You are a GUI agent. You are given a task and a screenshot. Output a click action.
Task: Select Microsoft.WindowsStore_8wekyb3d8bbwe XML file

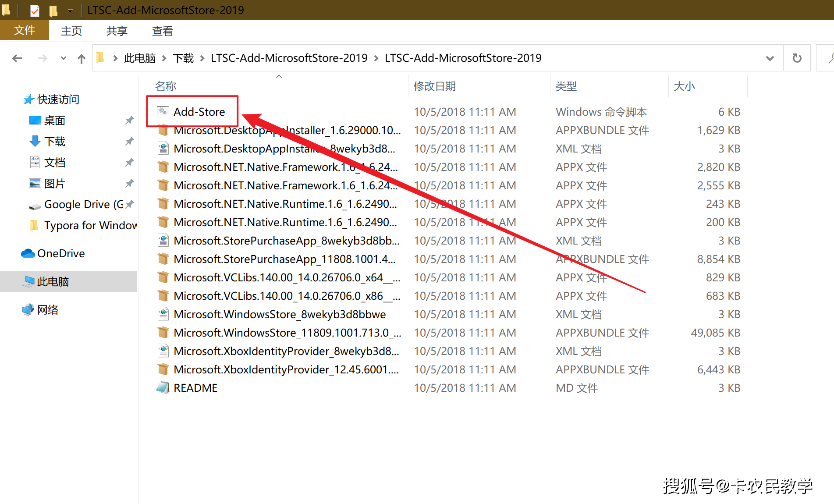280,314
